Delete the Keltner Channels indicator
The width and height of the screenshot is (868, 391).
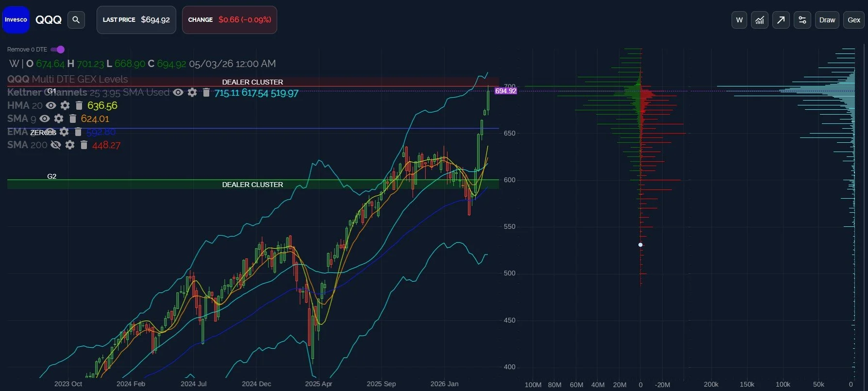(x=206, y=92)
